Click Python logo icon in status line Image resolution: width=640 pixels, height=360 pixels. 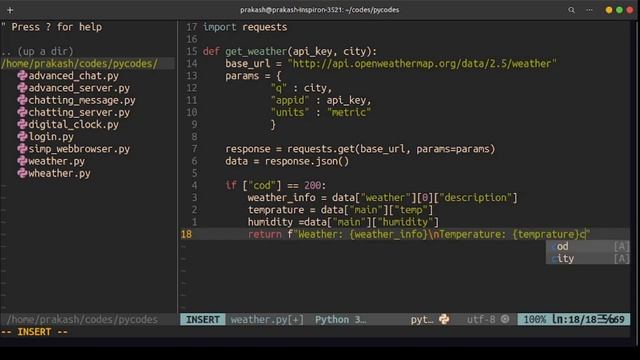444,319
